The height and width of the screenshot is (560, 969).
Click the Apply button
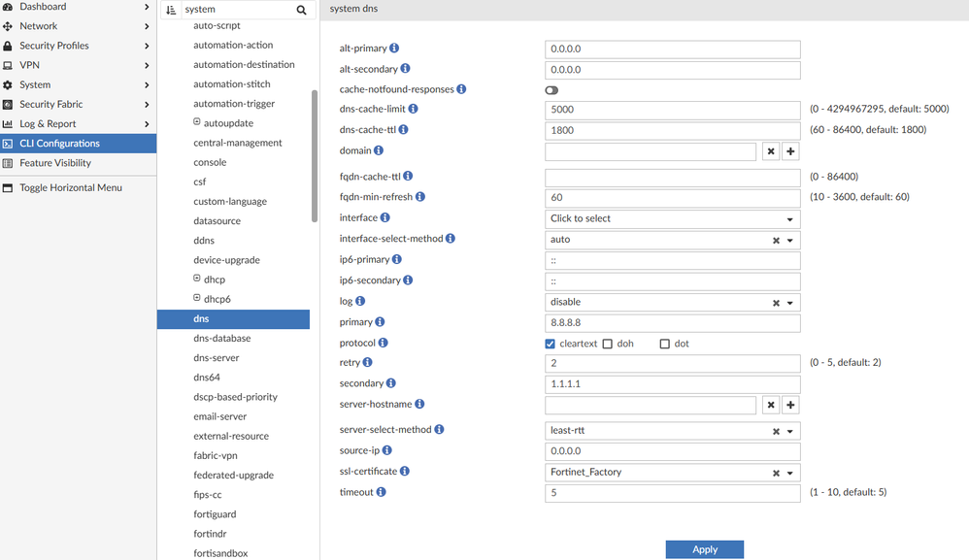pyautogui.click(x=704, y=549)
